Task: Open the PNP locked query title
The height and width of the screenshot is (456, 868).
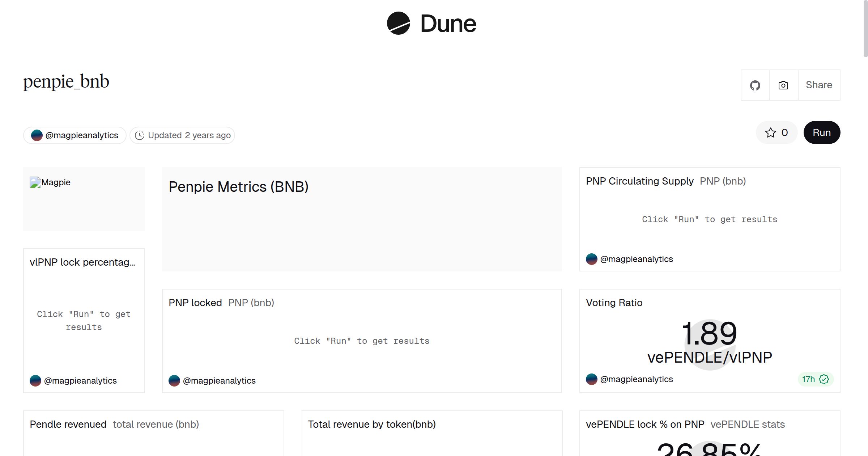Action: pyautogui.click(x=195, y=303)
